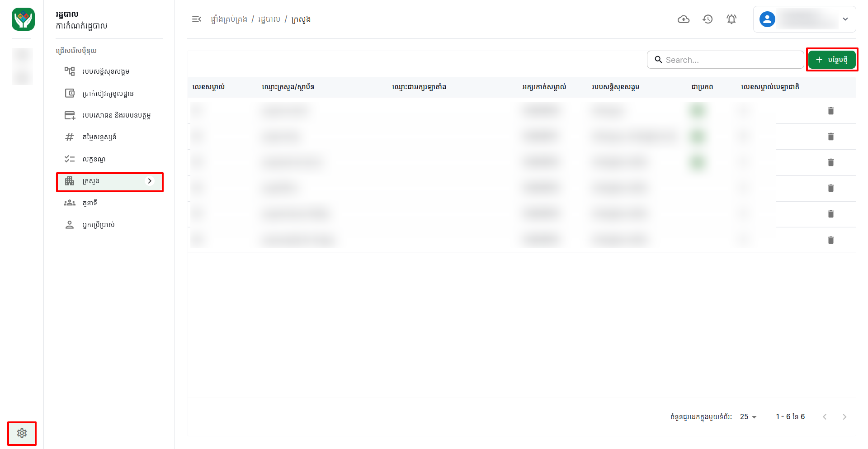The width and height of the screenshot is (868, 449).
Task: Click the លេខសម្គាល់បេឡាជាតិ column header
Action: point(770,87)
